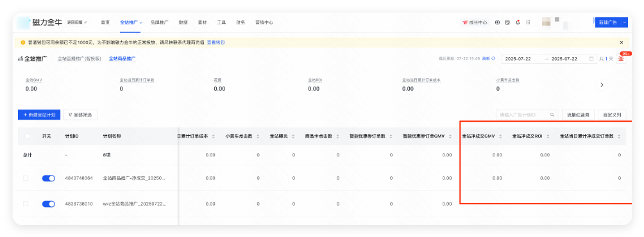Tick checkbox for plan 4838738010
The image size is (644, 237).
[x=26, y=204]
